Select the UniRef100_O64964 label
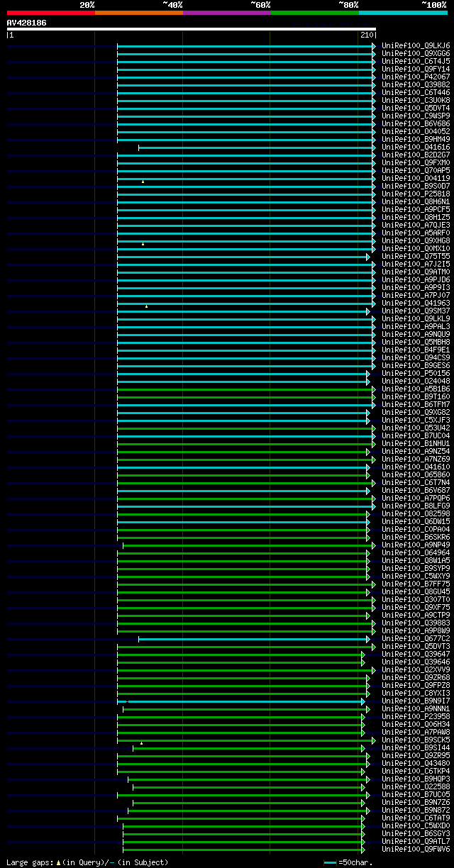Image resolution: width=454 pixels, height=868 pixels. pos(416,553)
